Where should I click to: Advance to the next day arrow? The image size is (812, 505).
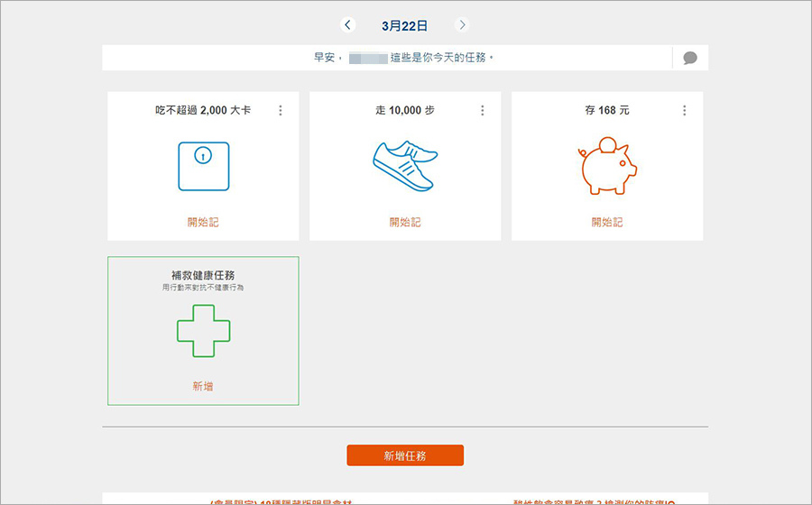(462, 25)
